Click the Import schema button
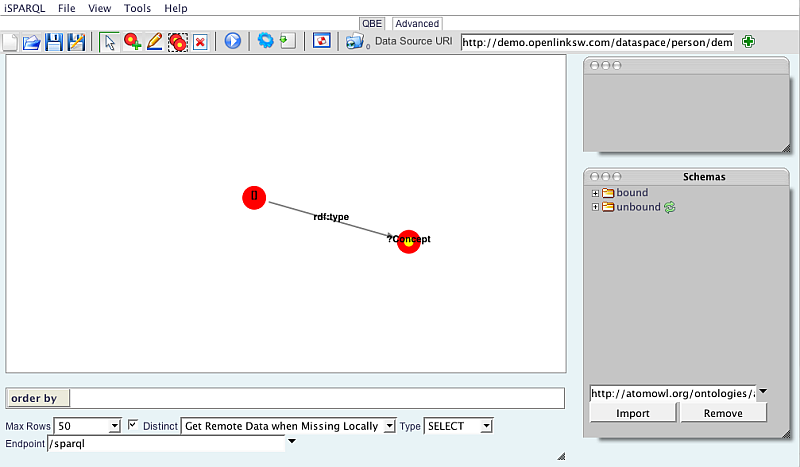This screenshot has height=467, width=800. 633,413
